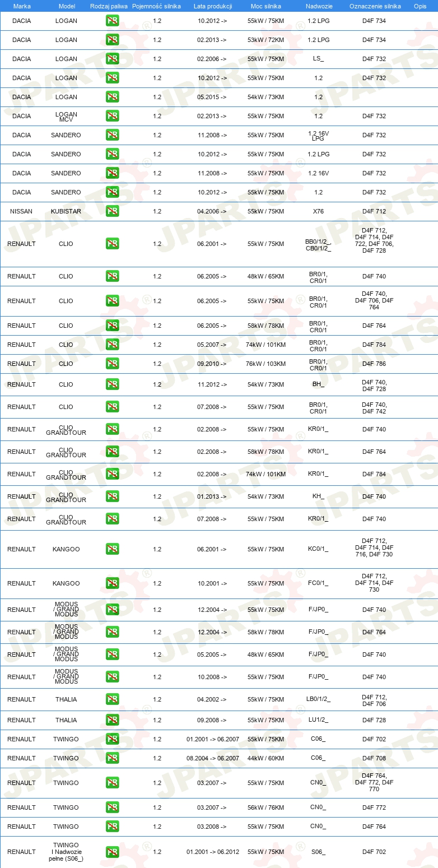The image size is (438, 868).
Task: Click the 44kW / 60KM power value
Action: 266,758
